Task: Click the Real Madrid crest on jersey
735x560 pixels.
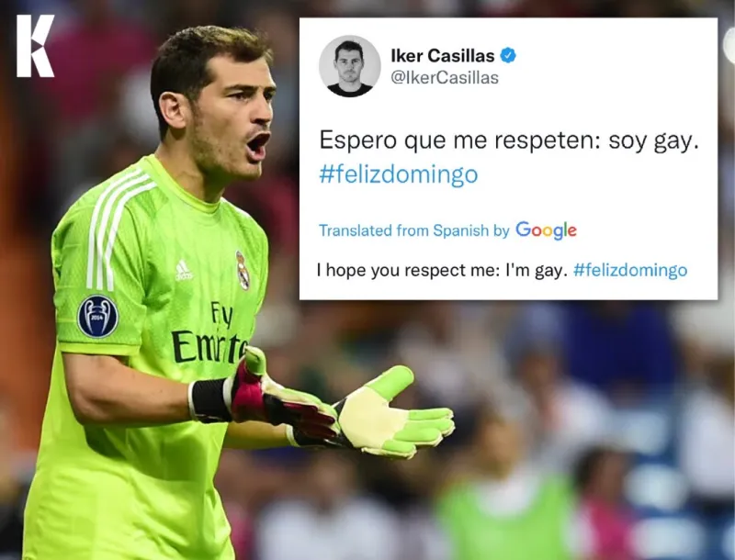Action: pyautogui.click(x=243, y=270)
